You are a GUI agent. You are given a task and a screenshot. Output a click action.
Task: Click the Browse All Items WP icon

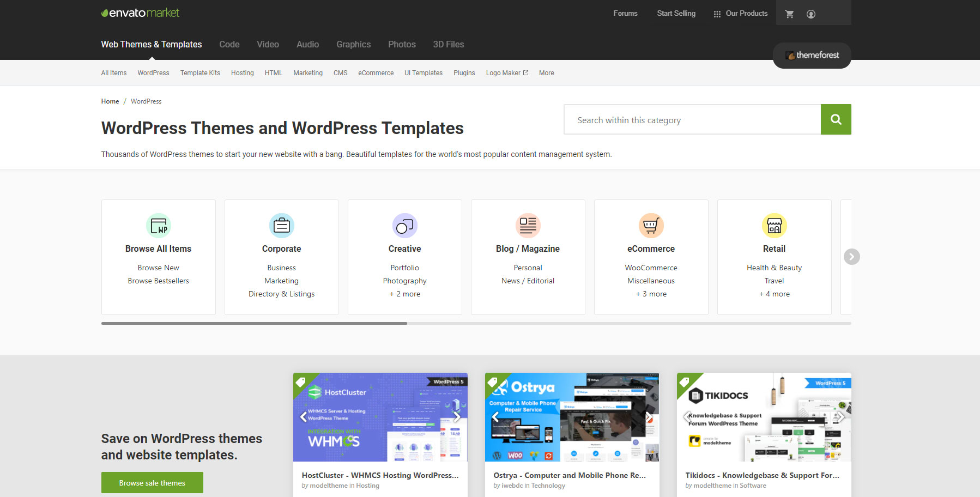[x=159, y=226]
